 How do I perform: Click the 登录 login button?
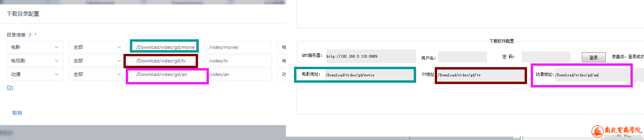[593, 57]
